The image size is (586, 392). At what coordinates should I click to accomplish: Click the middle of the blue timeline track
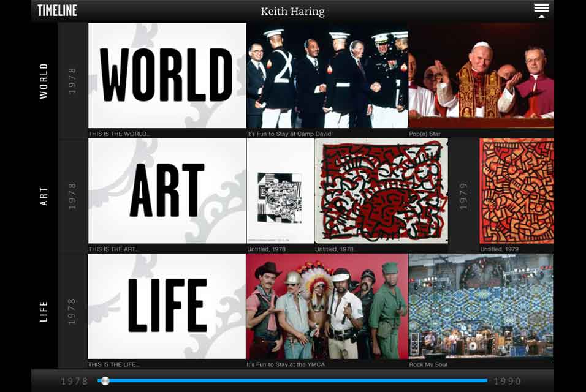click(x=292, y=381)
